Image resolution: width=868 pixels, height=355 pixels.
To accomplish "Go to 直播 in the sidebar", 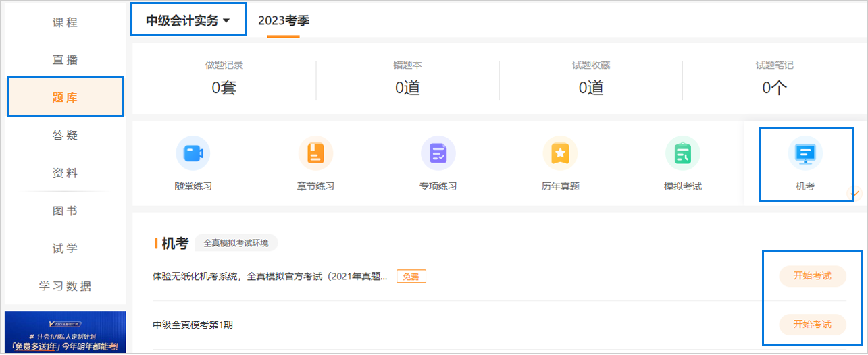I will point(65,60).
